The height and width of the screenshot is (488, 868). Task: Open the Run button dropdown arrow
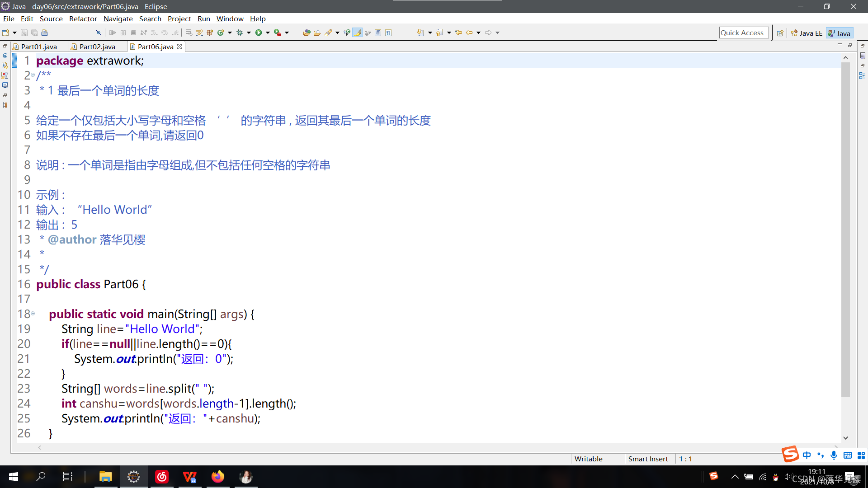pos(268,33)
